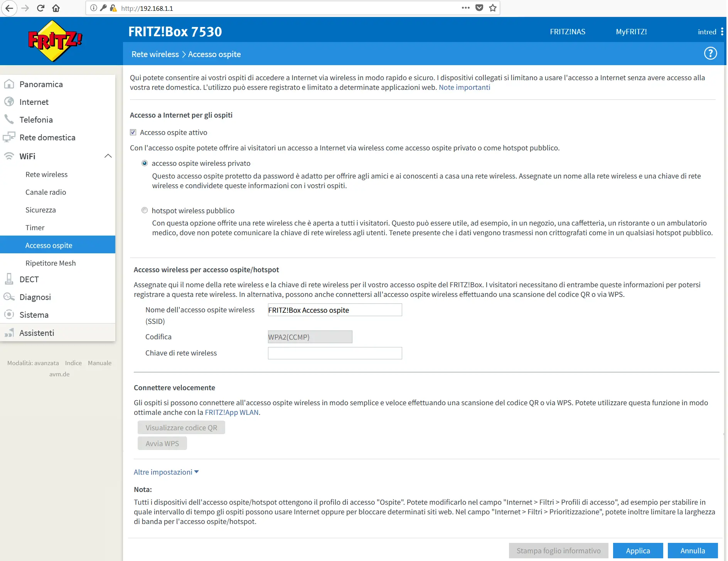
Task: Open FRITZ!NAS link in header
Action: pos(567,32)
